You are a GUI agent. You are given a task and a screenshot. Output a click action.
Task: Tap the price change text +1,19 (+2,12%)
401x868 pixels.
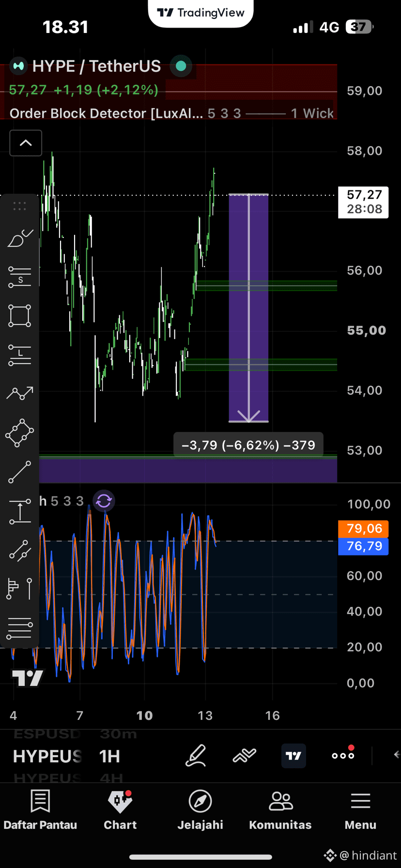(x=106, y=90)
